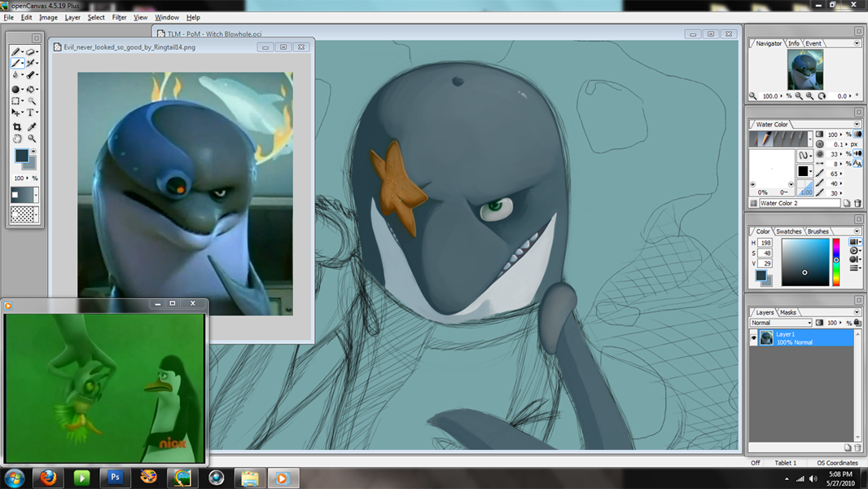Click the Water Color 2 brush name field
Image resolution: width=868 pixels, height=489 pixels.
click(x=800, y=203)
